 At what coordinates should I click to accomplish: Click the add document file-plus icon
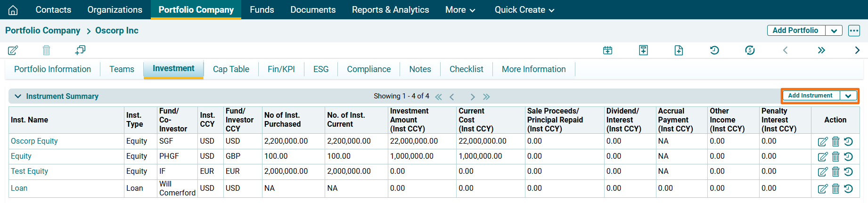679,50
